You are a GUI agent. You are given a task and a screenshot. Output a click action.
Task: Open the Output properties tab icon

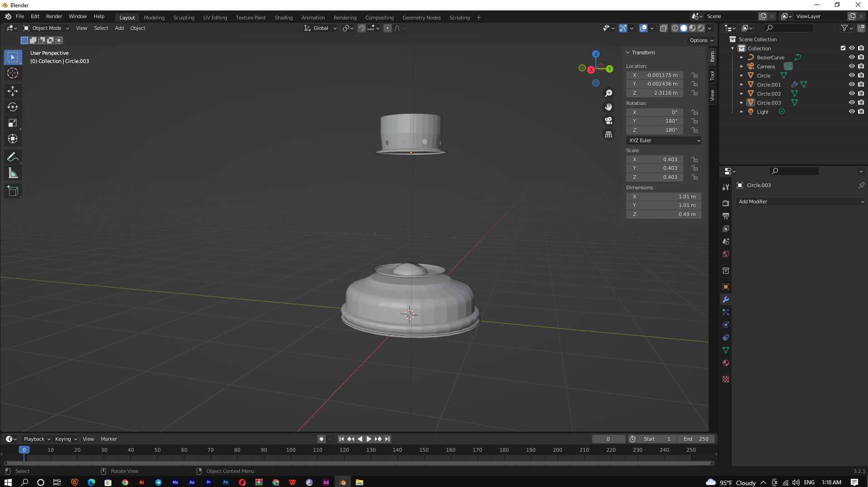pos(726,216)
